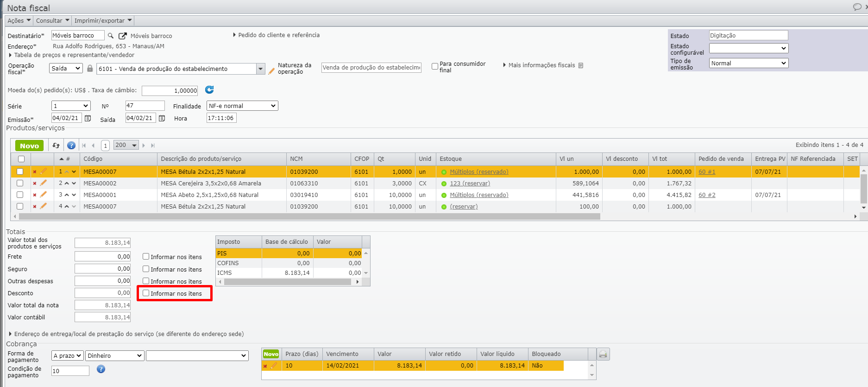This screenshot has width=868, height=387.
Task: Open the Finalidade NF-e normal dropdown
Action: (x=242, y=106)
